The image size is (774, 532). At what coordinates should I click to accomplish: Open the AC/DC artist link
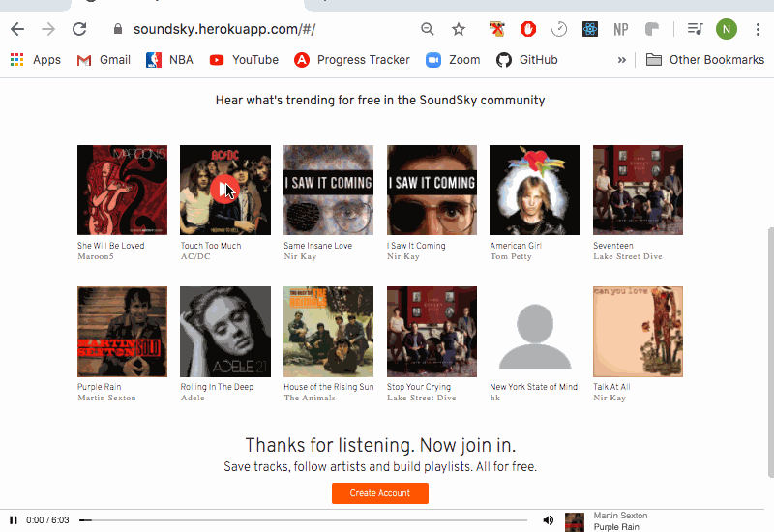(195, 256)
